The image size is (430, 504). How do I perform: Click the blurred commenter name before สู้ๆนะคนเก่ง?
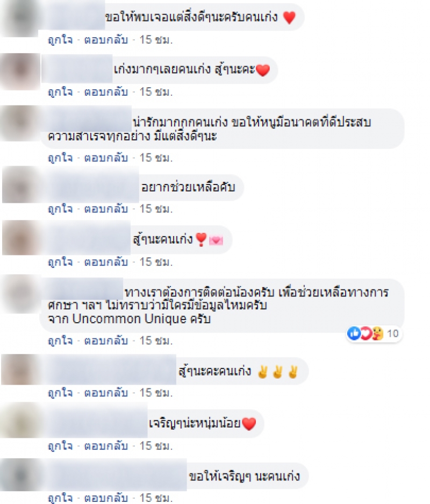[86, 238]
